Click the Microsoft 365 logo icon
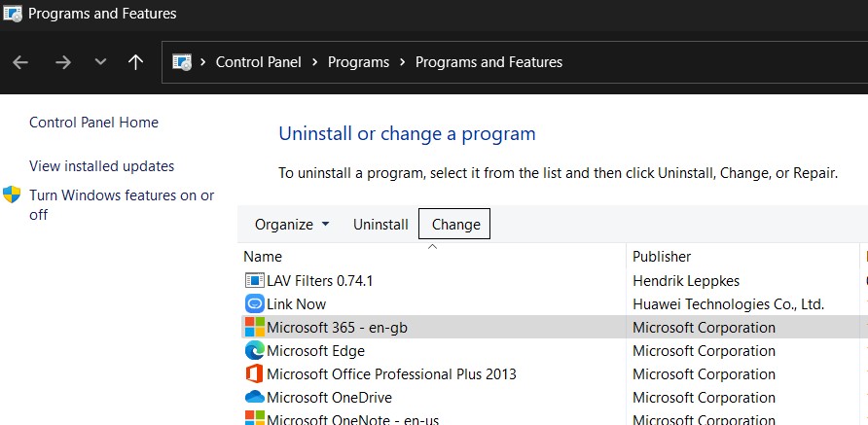 point(254,327)
